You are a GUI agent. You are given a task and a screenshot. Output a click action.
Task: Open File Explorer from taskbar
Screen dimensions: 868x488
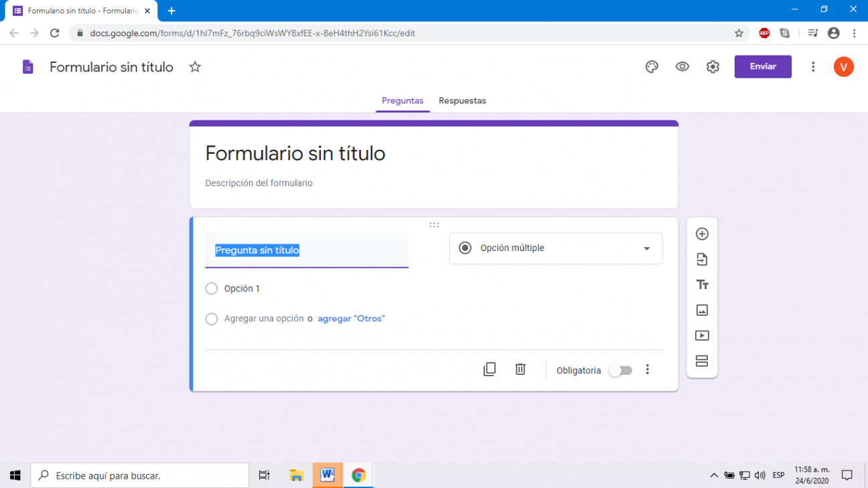click(x=296, y=475)
